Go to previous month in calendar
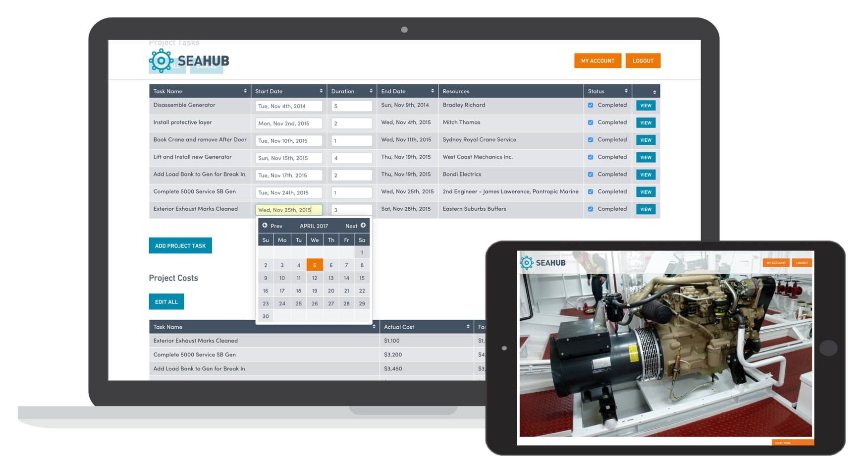The width and height of the screenshot is (868, 475). 272,226
